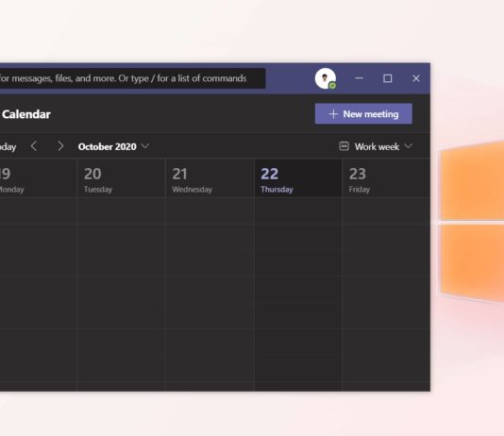Go to the previous week arrow

[33, 146]
